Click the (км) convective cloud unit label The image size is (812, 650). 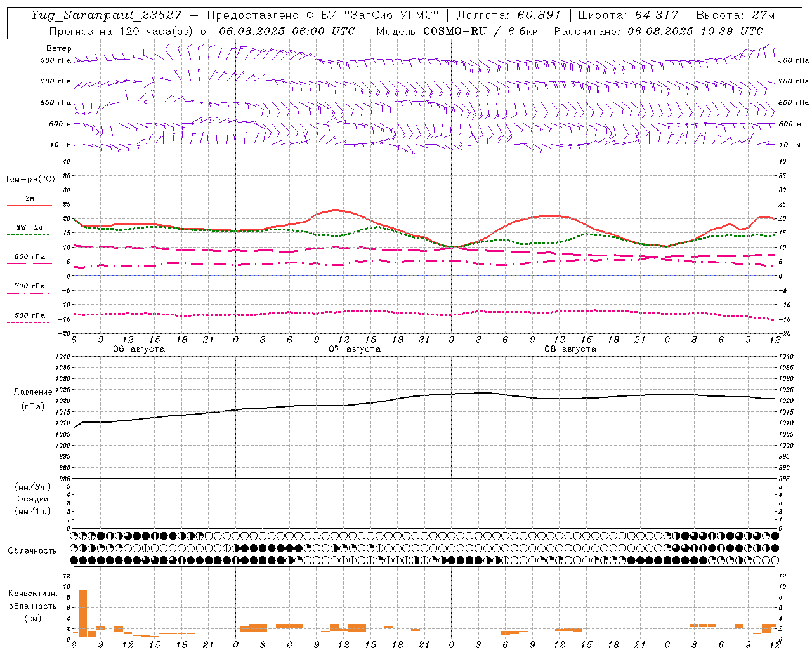click(33, 618)
